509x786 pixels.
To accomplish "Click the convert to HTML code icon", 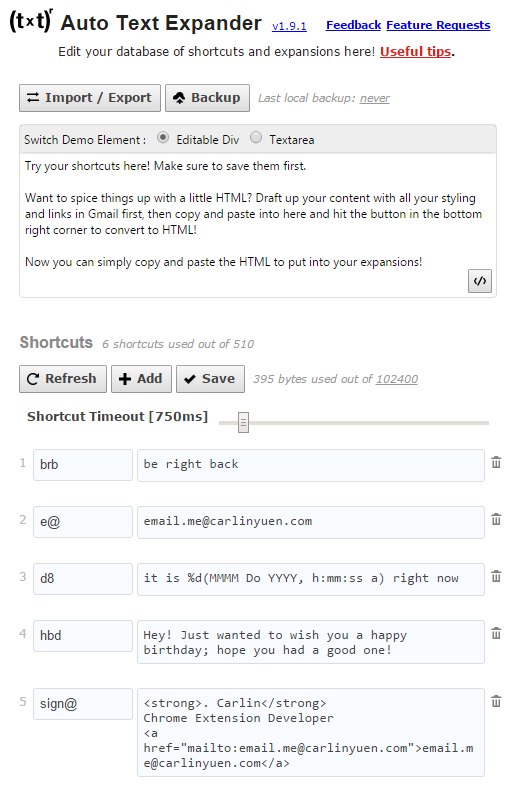I will coord(479,281).
